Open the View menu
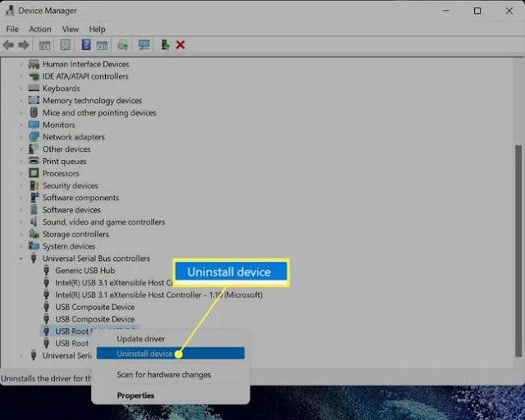The width and height of the screenshot is (525, 420). coord(71,30)
